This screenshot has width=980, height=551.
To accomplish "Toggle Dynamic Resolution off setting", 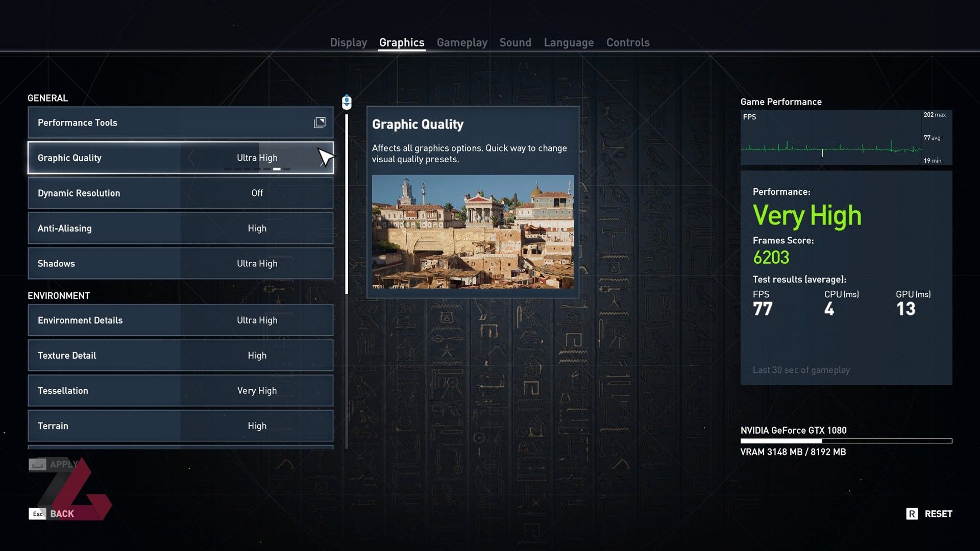I will (256, 192).
